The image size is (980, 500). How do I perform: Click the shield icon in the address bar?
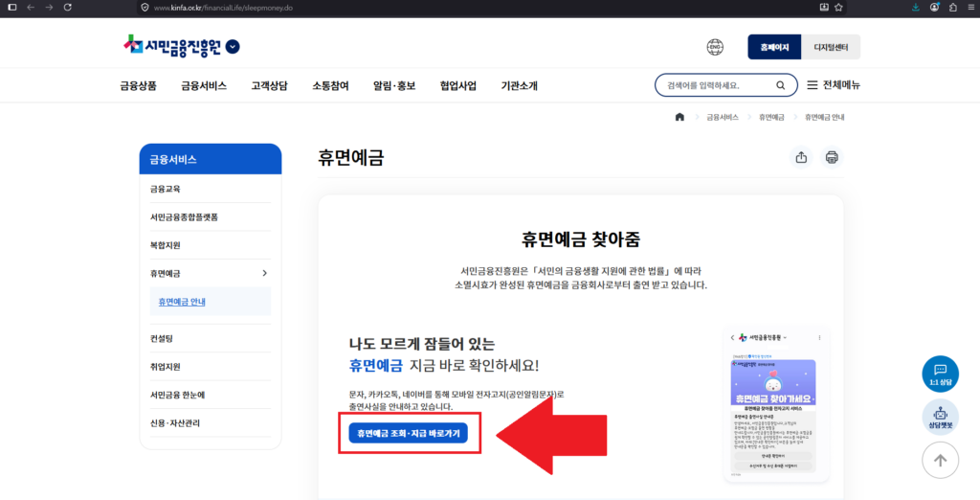(145, 8)
